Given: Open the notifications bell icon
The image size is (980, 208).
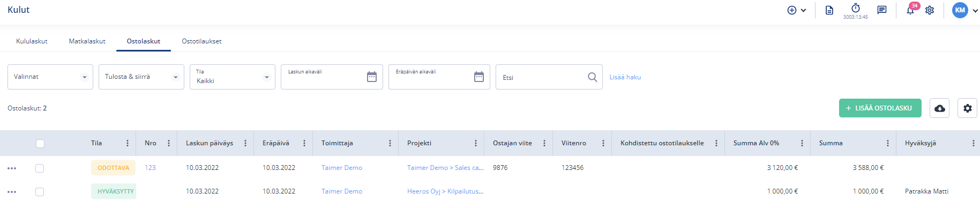Looking at the screenshot, I should pos(910,10).
